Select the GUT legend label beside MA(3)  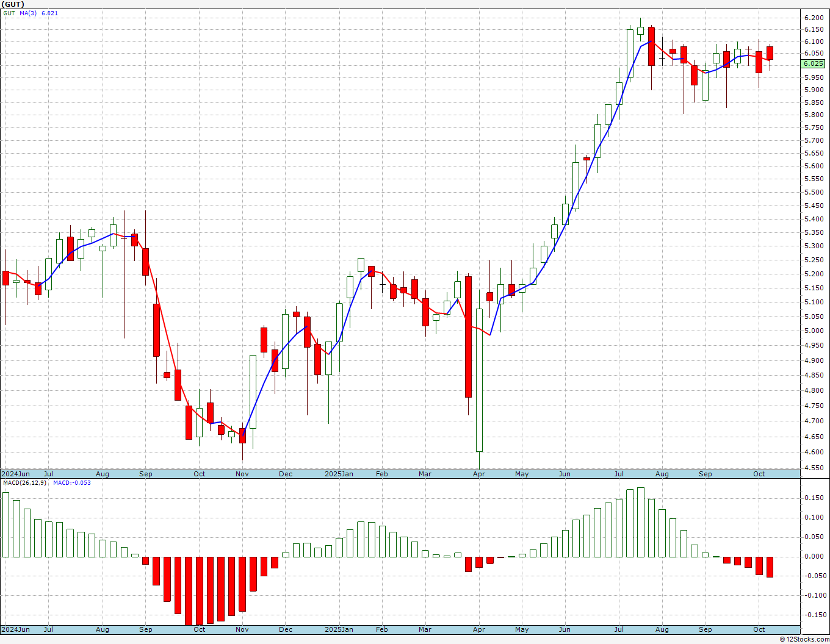pos(9,13)
